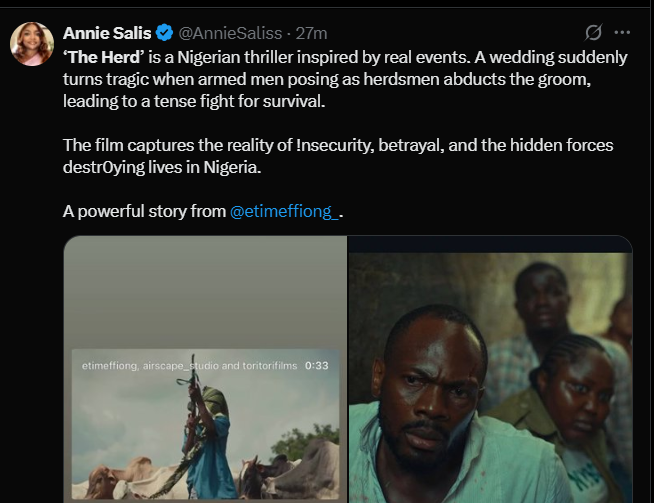This screenshot has height=503, width=654.
Task: Click the 0:33 video duration label
Action: tap(317, 366)
